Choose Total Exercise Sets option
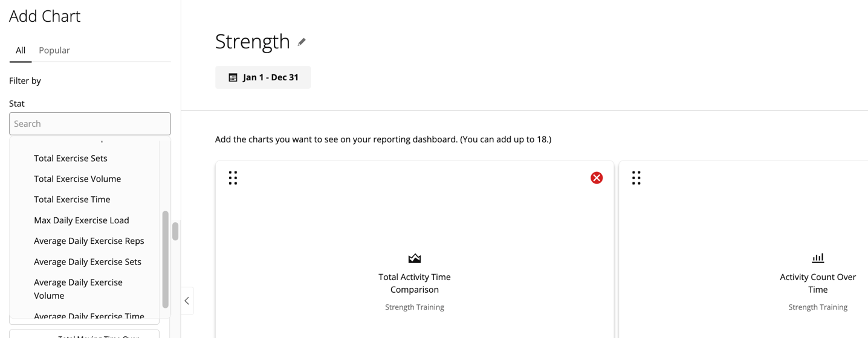 (71, 158)
